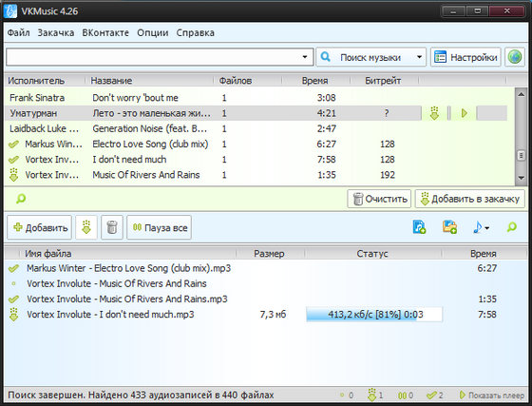532x406 pixels.
Task: Expand the search history dropdown arrow
Action: (305, 57)
